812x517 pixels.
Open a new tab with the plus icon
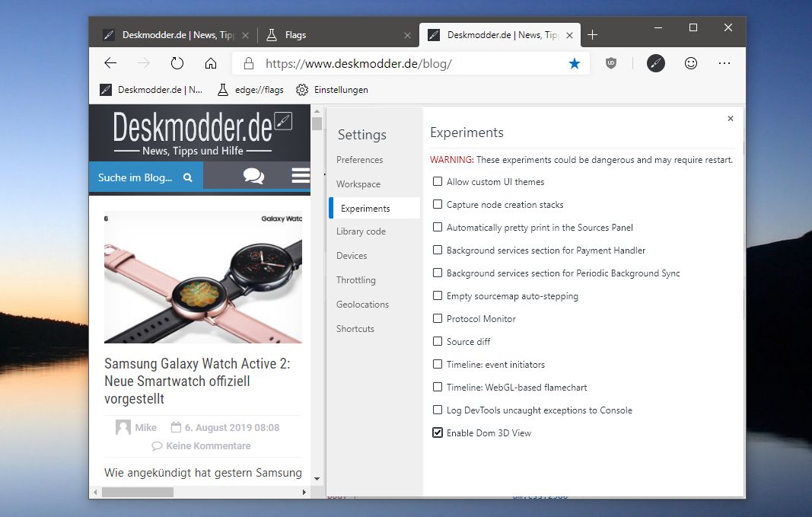(592, 35)
